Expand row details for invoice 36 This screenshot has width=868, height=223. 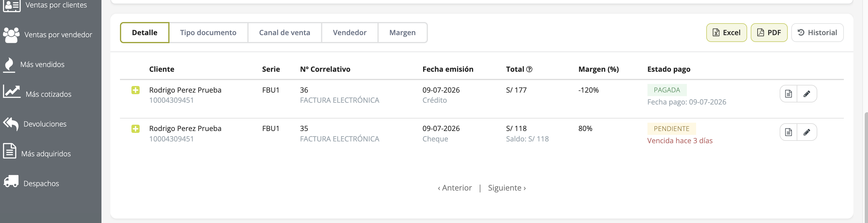tap(135, 90)
